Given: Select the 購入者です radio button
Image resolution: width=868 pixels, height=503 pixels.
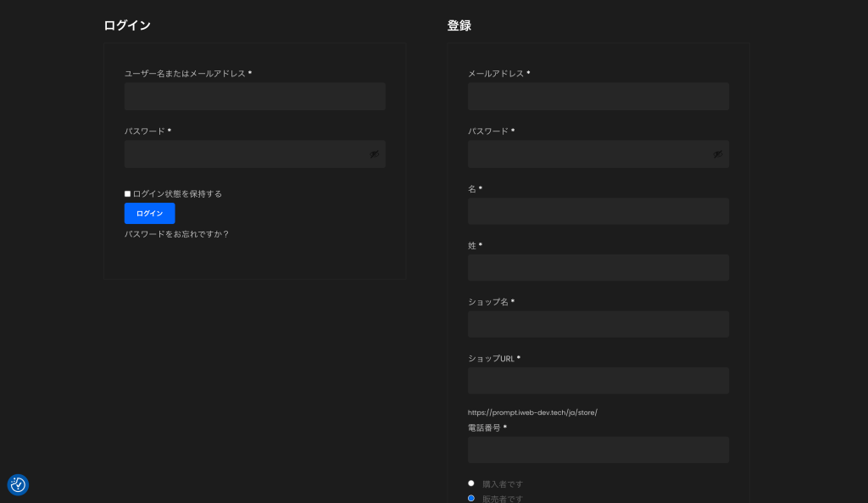Looking at the screenshot, I should [471, 483].
